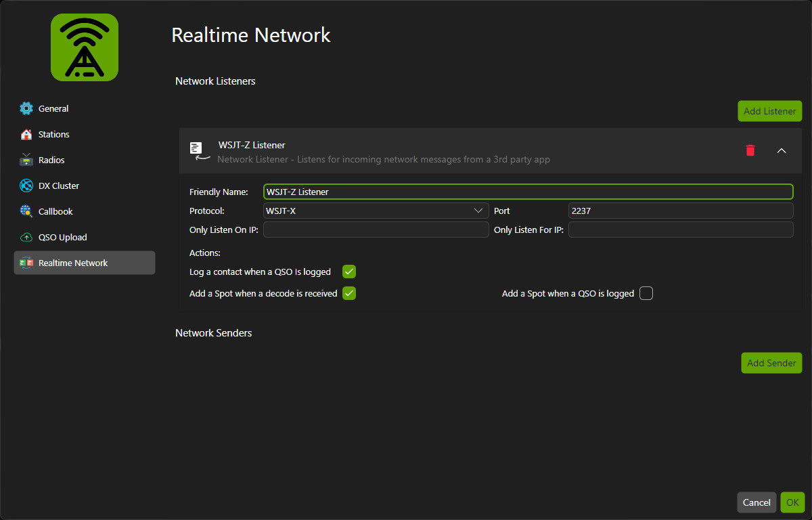
Task: Click the WSJT-Z Listener header title
Action: pyautogui.click(x=252, y=145)
